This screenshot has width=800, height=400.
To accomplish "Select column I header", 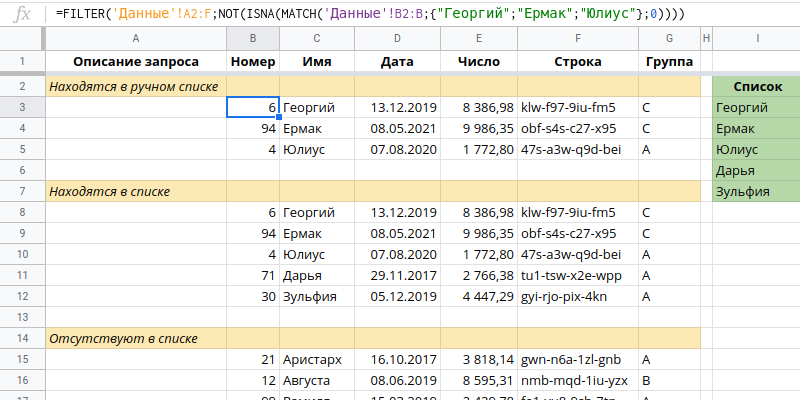I will point(757,38).
